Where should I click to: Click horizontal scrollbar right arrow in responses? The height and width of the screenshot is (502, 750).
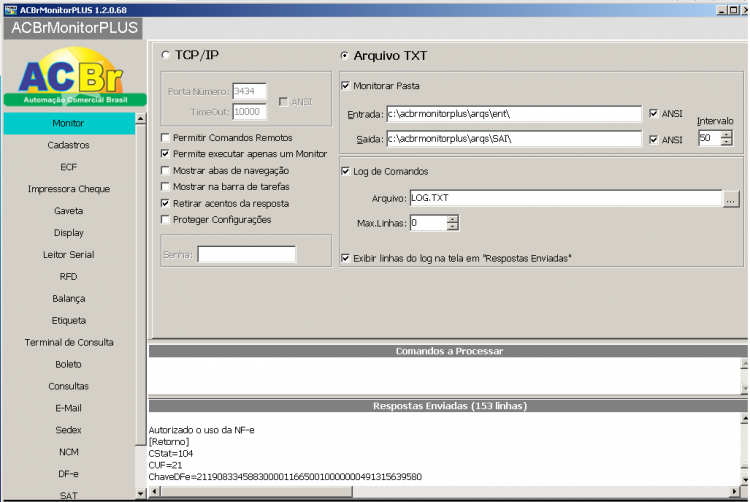click(735, 491)
